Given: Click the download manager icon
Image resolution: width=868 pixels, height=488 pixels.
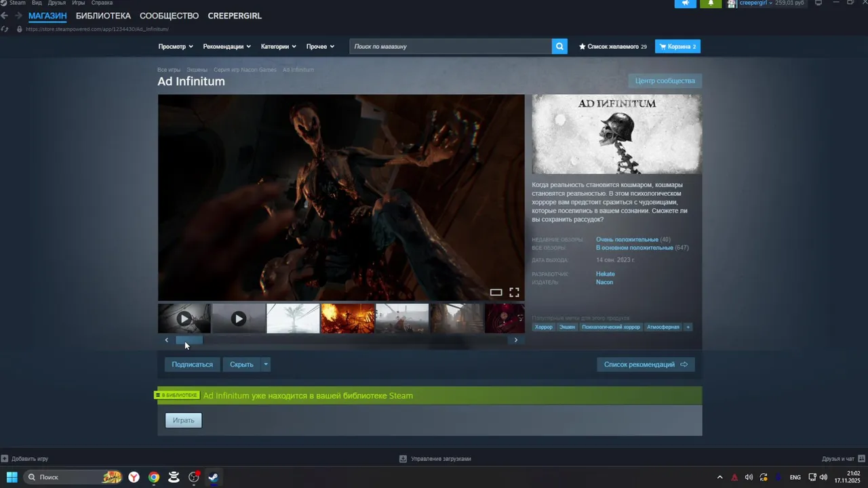Looking at the screenshot, I should coord(403,459).
